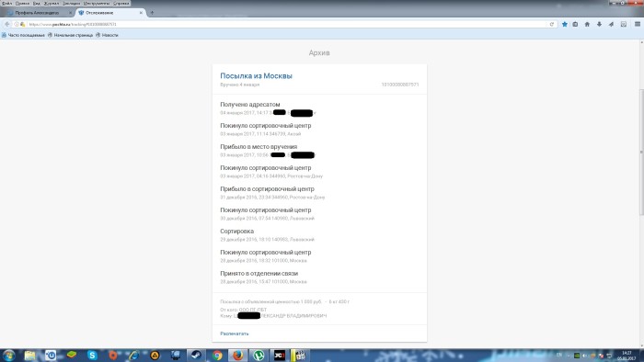Click the paper plane send icon in toolbar
The width and height of the screenshot is (644, 362).
611,24
